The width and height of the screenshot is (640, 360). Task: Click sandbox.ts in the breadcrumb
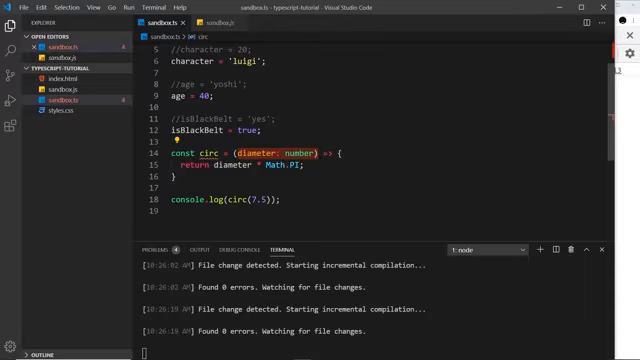click(165, 37)
